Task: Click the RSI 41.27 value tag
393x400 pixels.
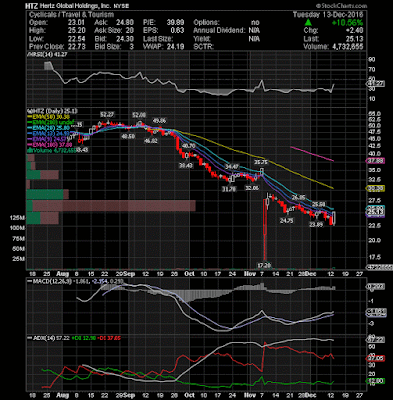Action: point(375,84)
